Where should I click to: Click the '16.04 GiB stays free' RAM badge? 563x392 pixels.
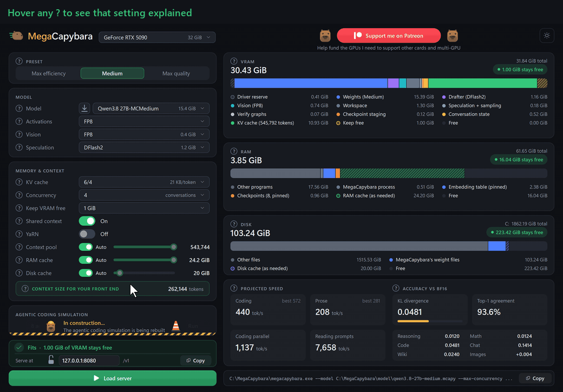click(519, 160)
